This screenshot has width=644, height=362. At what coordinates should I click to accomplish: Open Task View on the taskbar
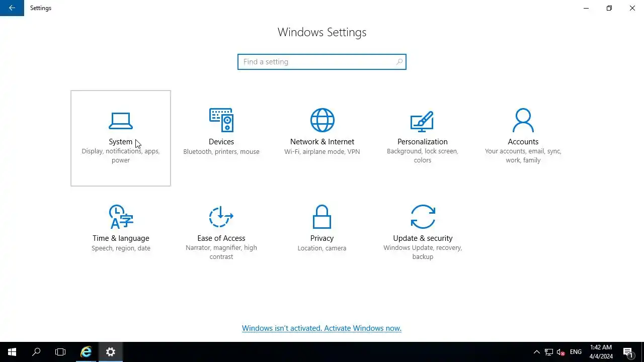click(60, 352)
